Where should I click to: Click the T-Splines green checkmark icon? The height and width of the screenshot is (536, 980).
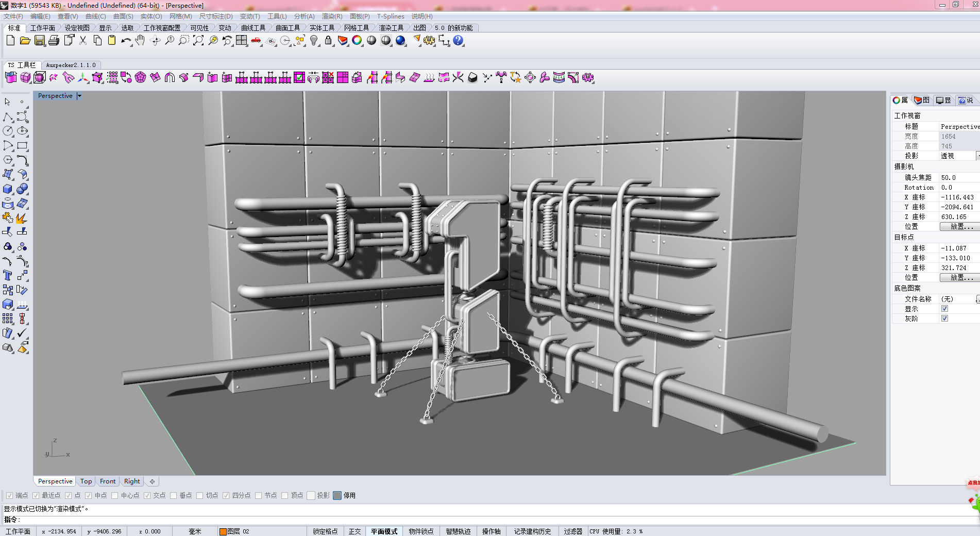tap(299, 77)
